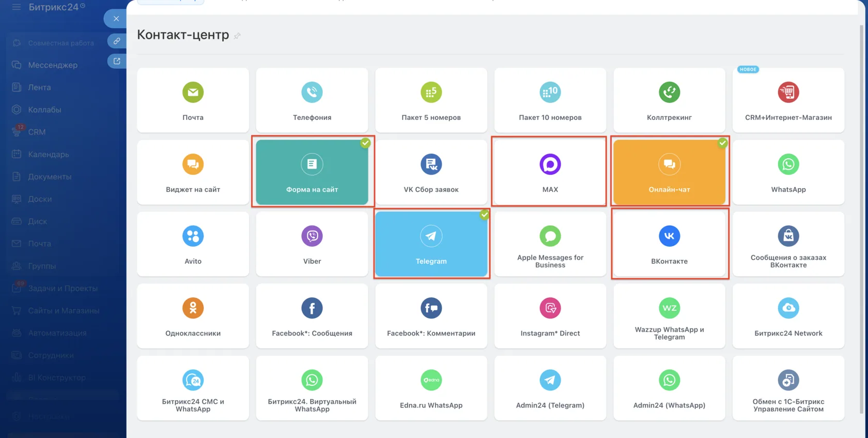
Task: Open Facebook*: Комментарии tile
Action: (431, 315)
